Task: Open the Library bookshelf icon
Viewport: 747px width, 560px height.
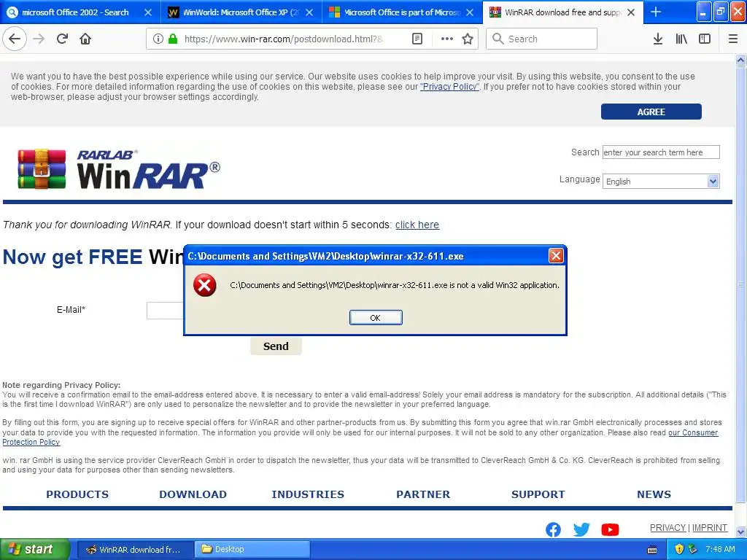Action: [x=681, y=39]
